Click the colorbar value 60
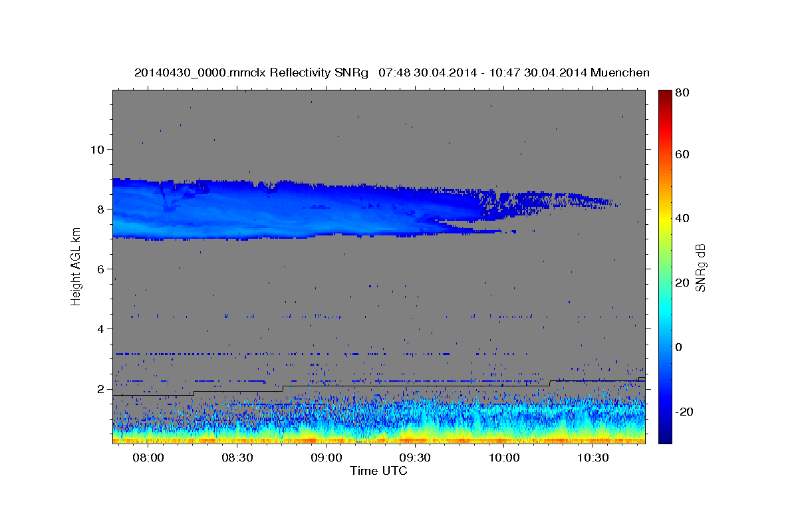This screenshot has width=798, height=532. 682,154
